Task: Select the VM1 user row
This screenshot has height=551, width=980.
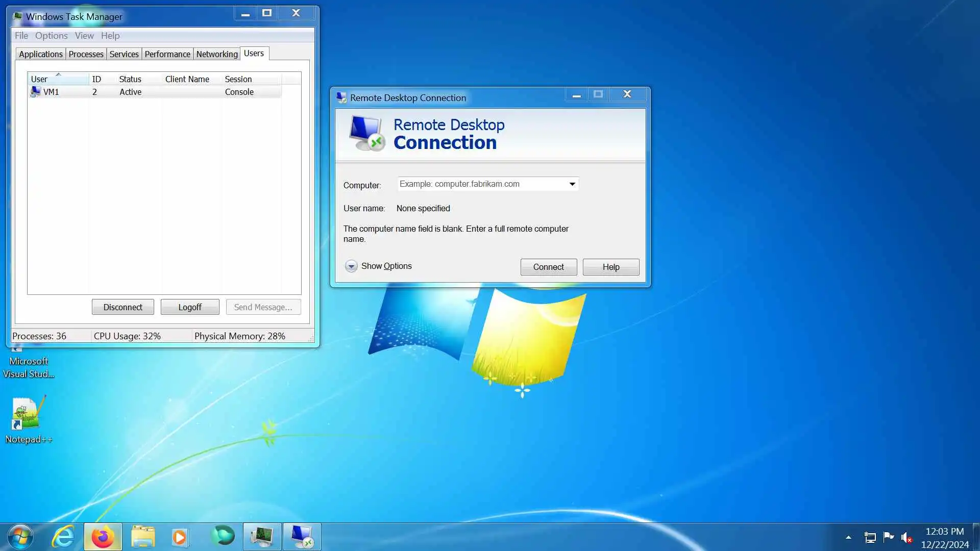Action: click(51, 92)
